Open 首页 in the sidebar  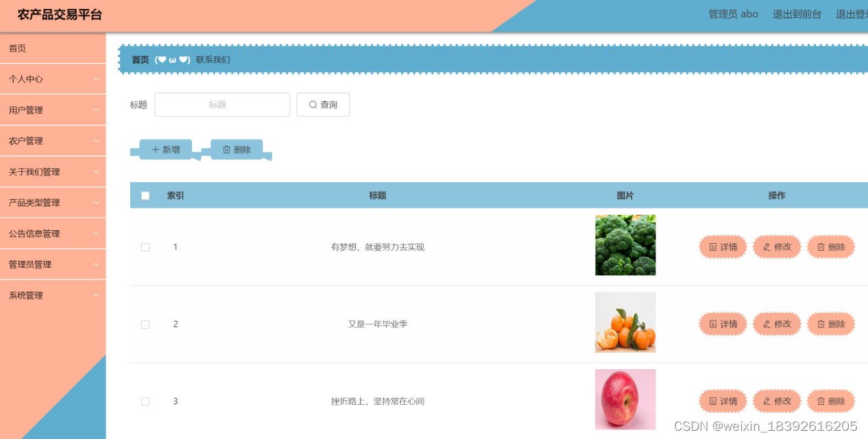[x=53, y=48]
